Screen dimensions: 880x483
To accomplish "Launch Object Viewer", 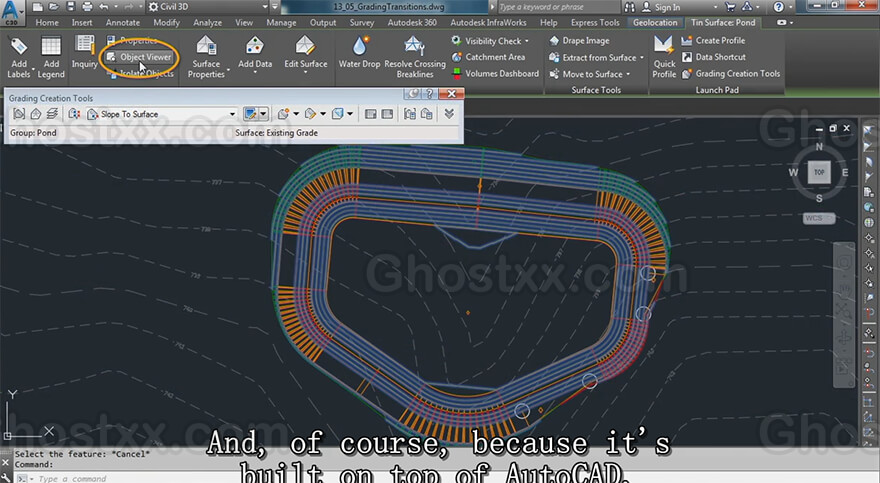I will [139, 57].
